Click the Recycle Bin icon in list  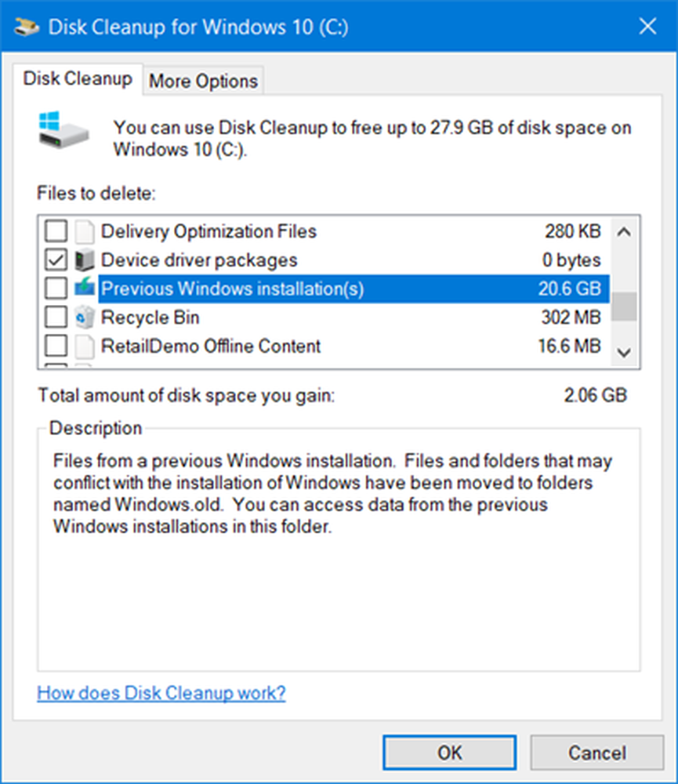pyautogui.click(x=85, y=317)
